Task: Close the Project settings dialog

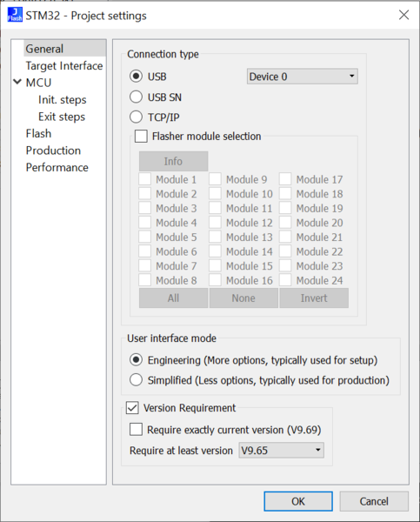Action: 403,15
